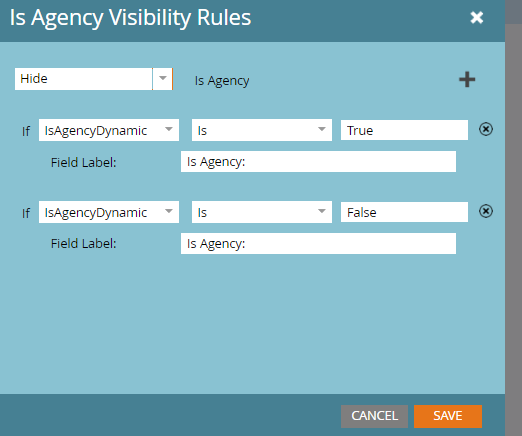Open the Hide visibility action combo box
Viewport: 522px width, 436px height.
point(94,79)
